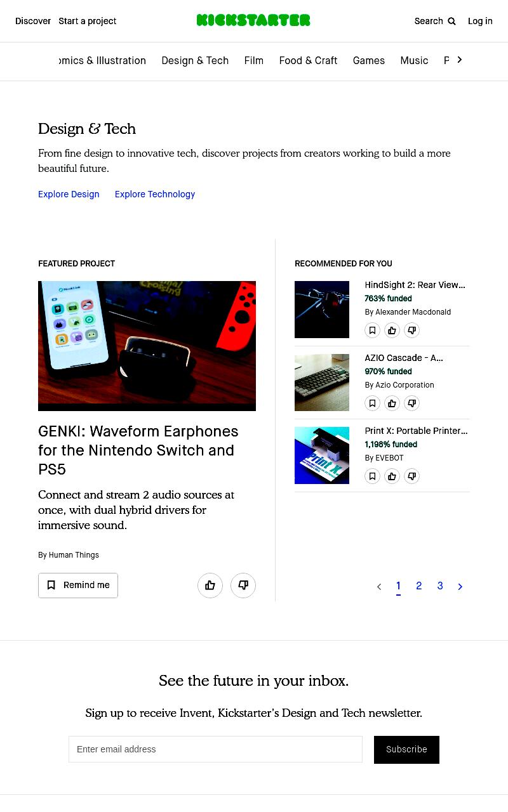Go to previous recommendations page arrow
This screenshot has height=812, width=508.
point(379,587)
